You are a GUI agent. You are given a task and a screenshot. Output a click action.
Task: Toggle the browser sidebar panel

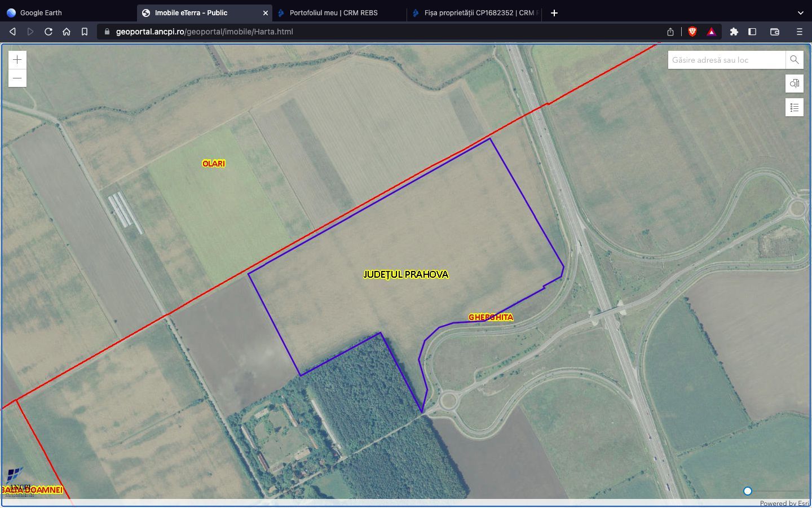tap(752, 32)
